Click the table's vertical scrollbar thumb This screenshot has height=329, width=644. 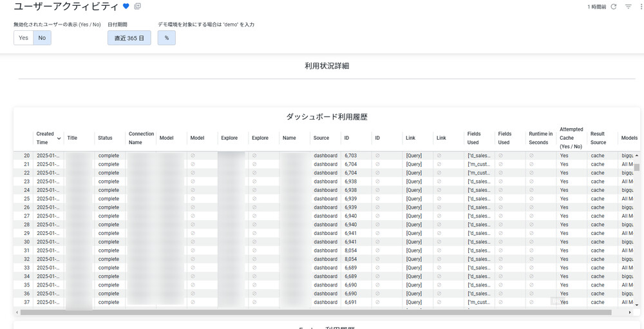coord(637,167)
